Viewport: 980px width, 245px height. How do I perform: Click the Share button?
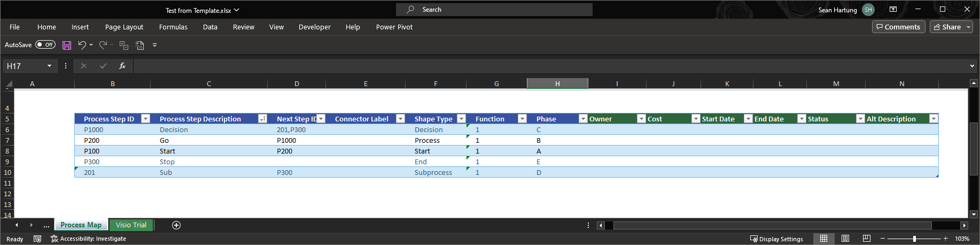[947, 27]
